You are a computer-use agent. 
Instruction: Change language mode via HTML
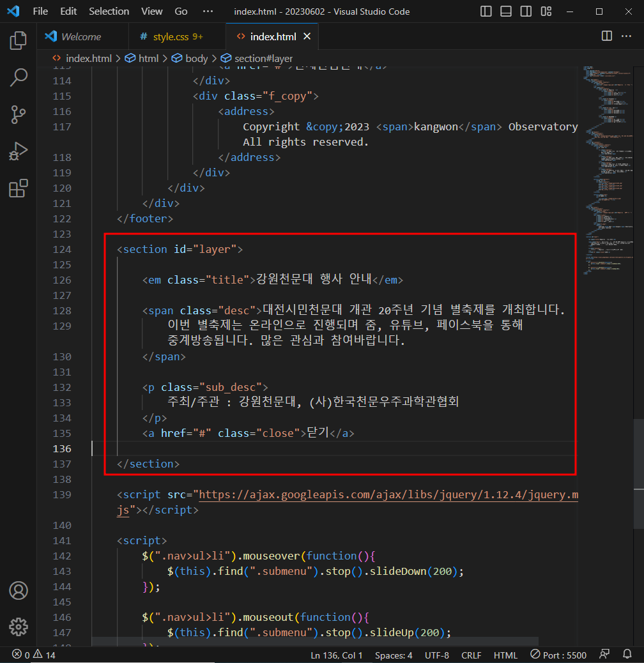coord(505,655)
